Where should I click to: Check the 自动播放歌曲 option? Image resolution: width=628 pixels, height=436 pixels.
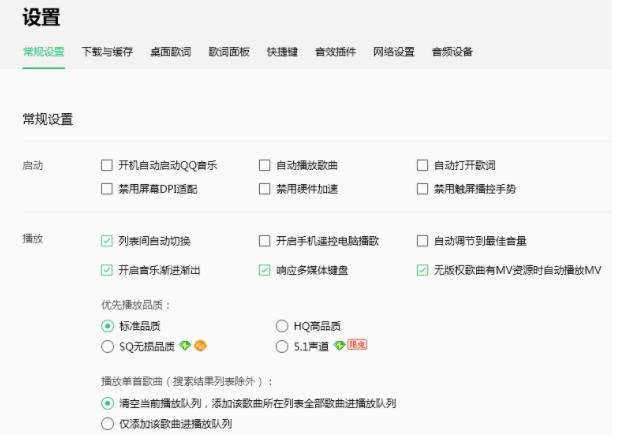[x=265, y=165]
